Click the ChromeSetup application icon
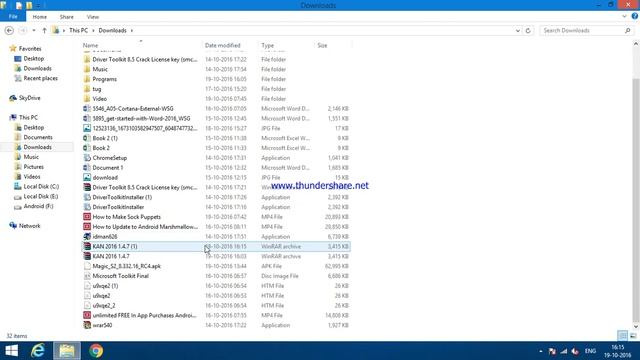Screen dimensions: 640x360 [87, 158]
